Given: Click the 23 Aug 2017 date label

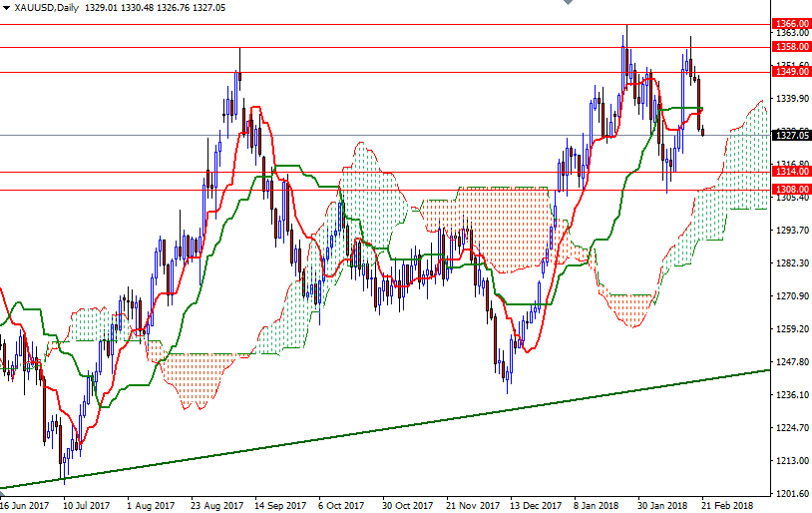Looking at the screenshot, I should click(216, 506).
